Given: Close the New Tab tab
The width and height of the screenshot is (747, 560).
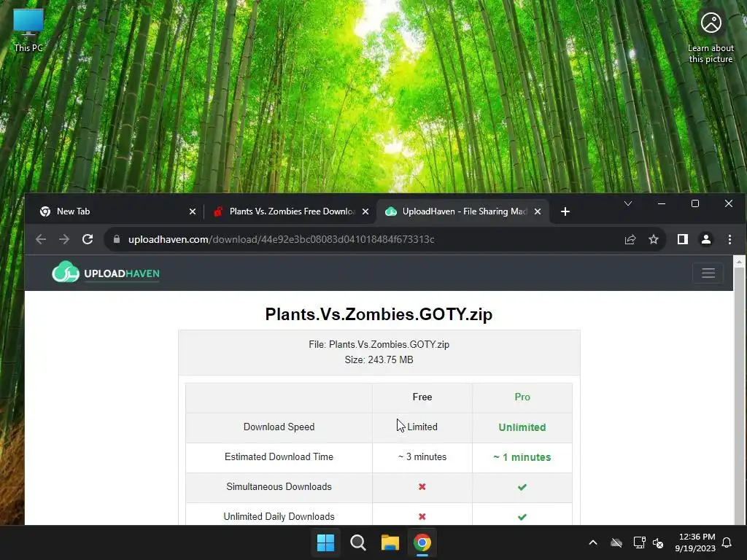Looking at the screenshot, I should 193,211.
